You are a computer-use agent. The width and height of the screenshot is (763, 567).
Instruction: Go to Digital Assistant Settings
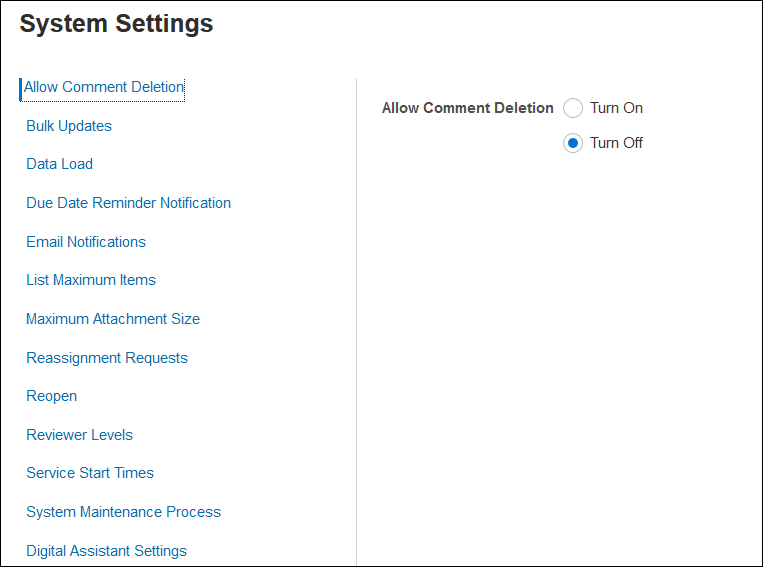point(106,551)
